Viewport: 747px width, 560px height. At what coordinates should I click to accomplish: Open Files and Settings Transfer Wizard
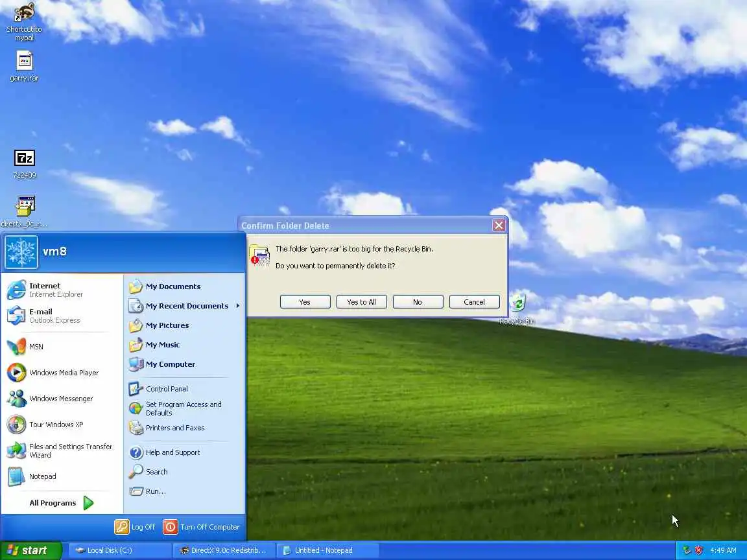(62, 450)
